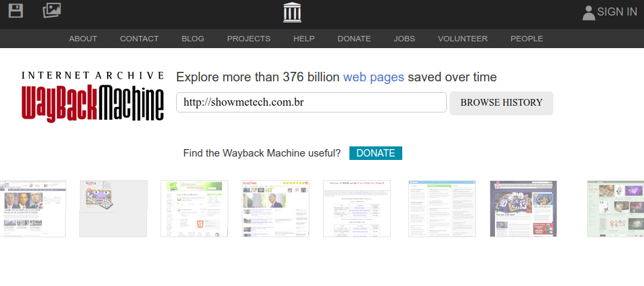Open the JOBS nav link
This screenshot has width=644, height=286.
(x=404, y=39)
